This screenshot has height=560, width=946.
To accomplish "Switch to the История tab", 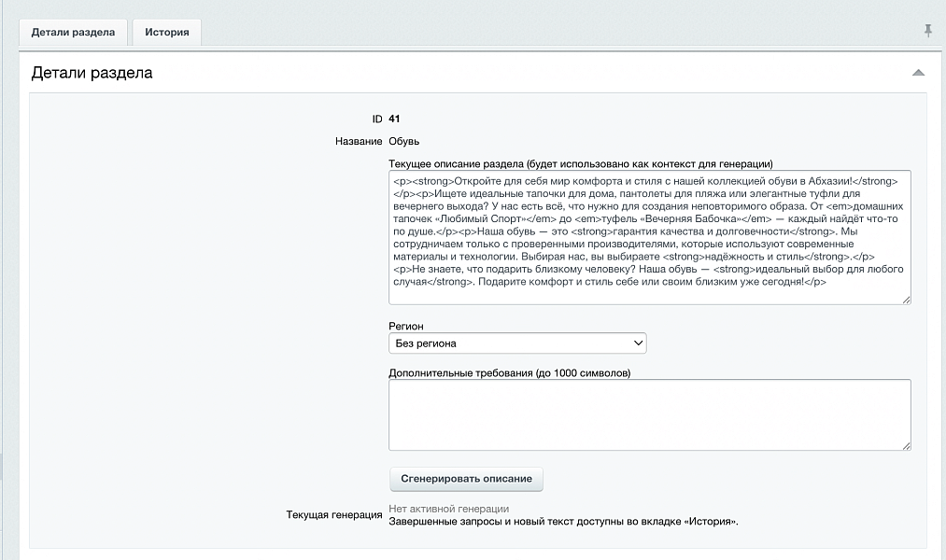I will [x=166, y=33].
